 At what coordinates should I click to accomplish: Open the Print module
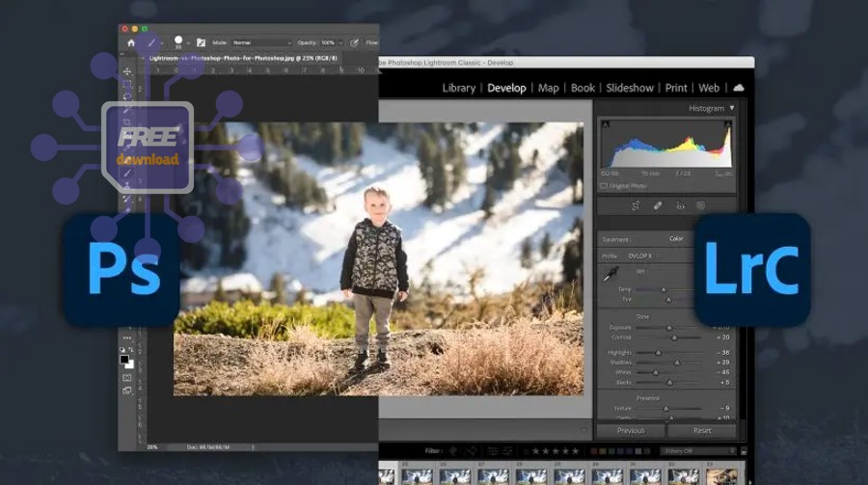(676, 88)
